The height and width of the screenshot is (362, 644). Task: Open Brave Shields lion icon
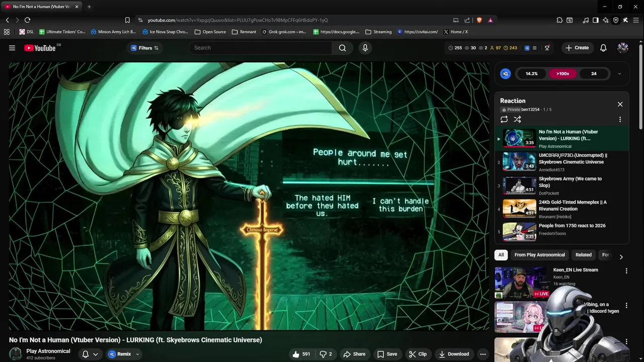pyautogui.click(x=479, y=20)
